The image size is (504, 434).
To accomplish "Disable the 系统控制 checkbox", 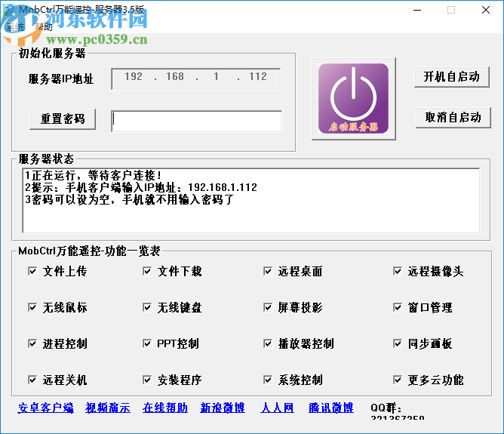I will 268,380.
